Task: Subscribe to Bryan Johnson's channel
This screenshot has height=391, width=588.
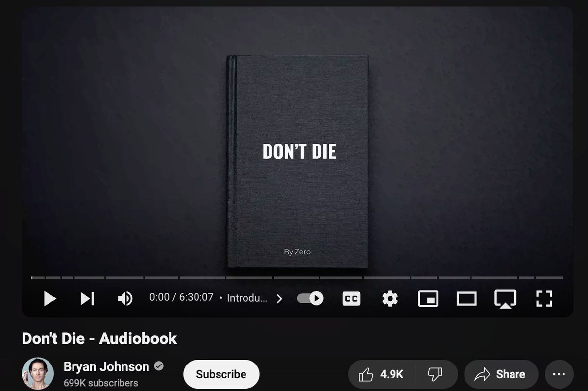Action: pos(221,374)
